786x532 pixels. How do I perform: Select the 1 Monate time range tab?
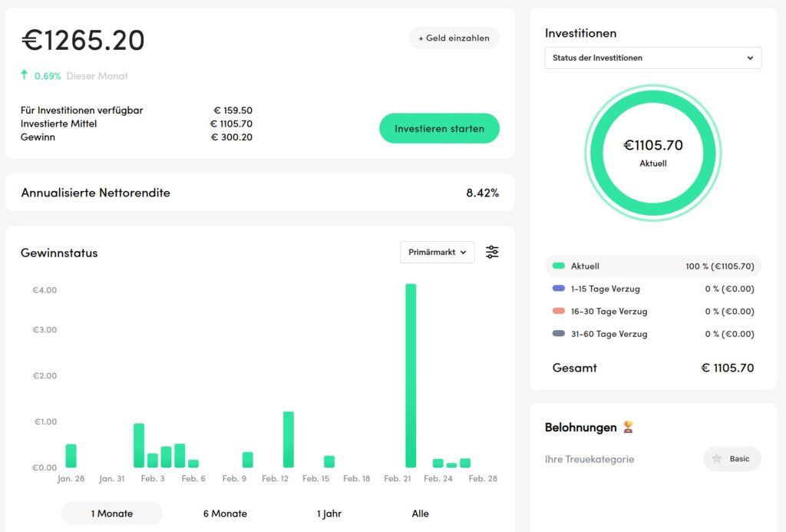tap(112, 514)
